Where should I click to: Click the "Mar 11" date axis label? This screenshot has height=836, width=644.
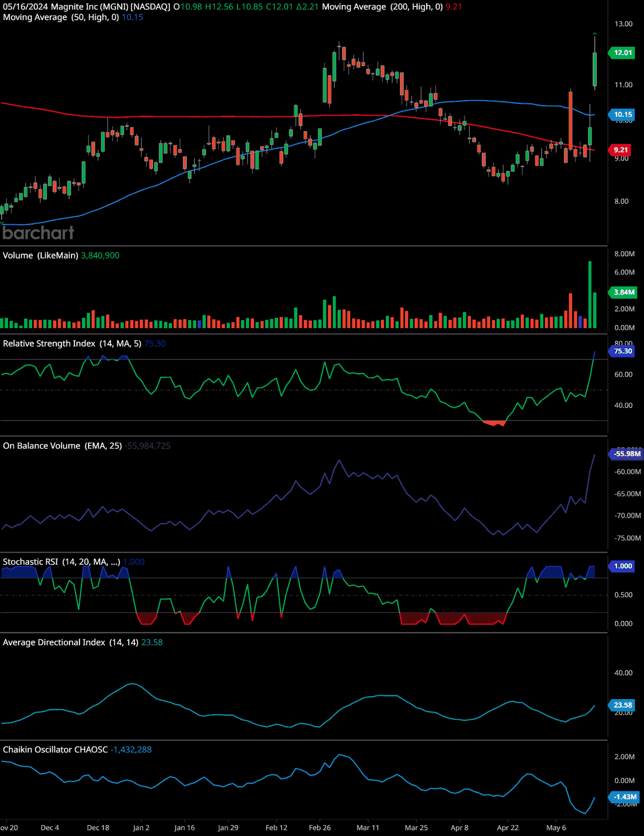pos(368,828)
